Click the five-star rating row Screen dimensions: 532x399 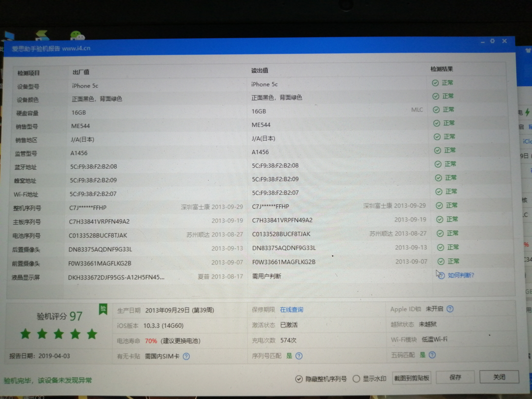click(59, 334)
